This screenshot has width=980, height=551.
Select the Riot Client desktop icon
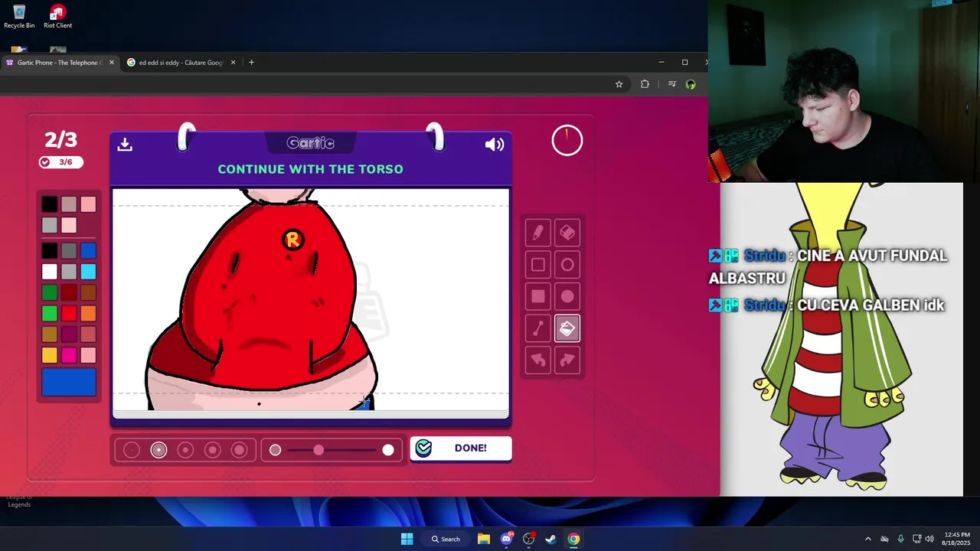pos(57,17)
